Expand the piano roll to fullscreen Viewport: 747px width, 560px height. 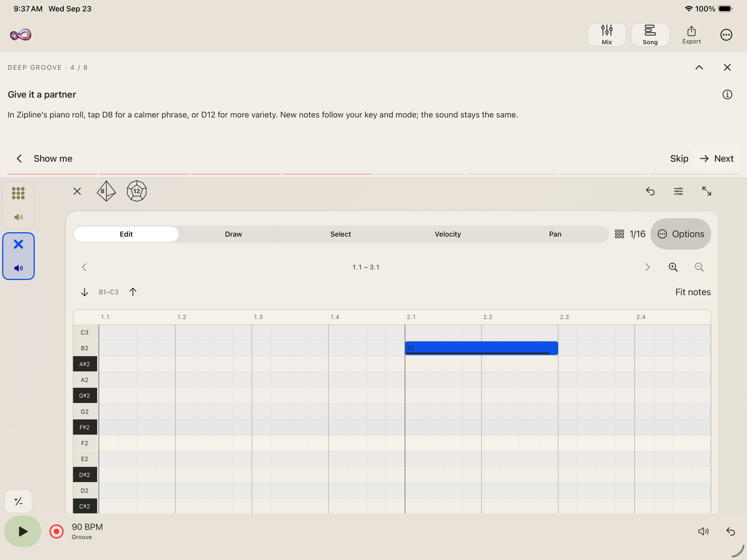(x=707, y=191)
